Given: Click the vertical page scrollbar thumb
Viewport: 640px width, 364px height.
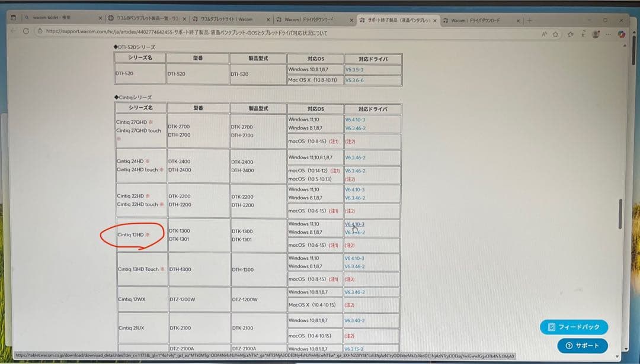Looking at the screenshot, I should coord(620,214).
